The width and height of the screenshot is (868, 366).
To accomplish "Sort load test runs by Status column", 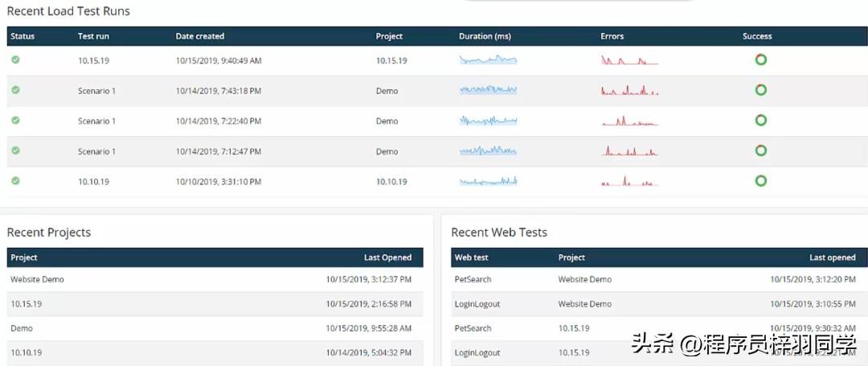I will (23, 36).
